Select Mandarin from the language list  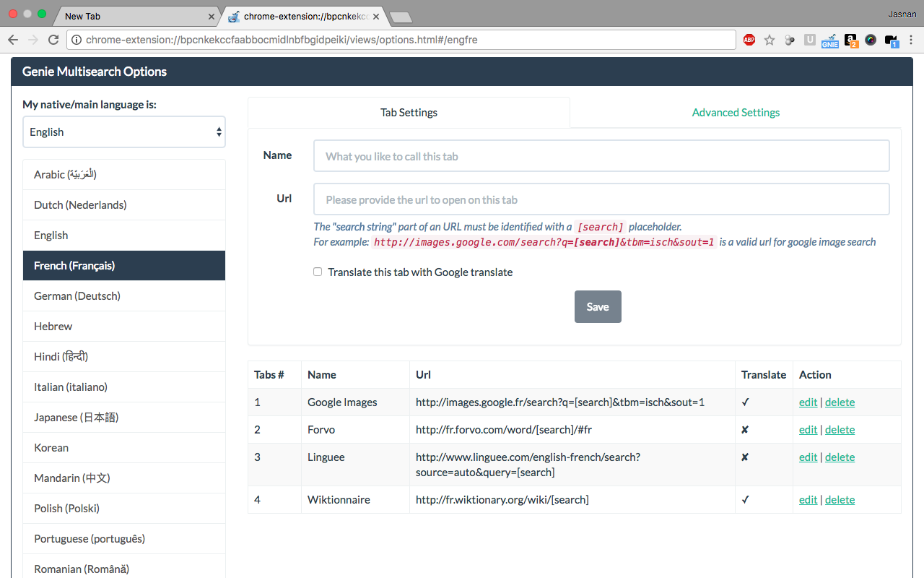click(x=124, y=478)
